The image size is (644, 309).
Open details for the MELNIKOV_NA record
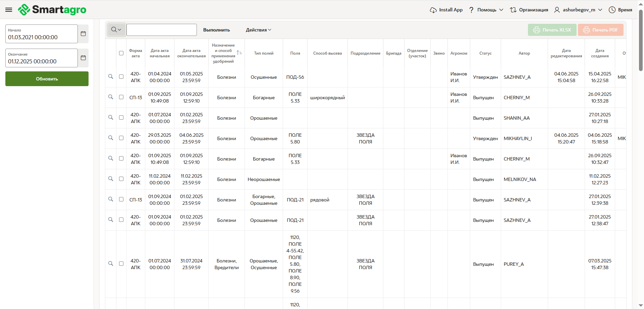pos(111,179)
